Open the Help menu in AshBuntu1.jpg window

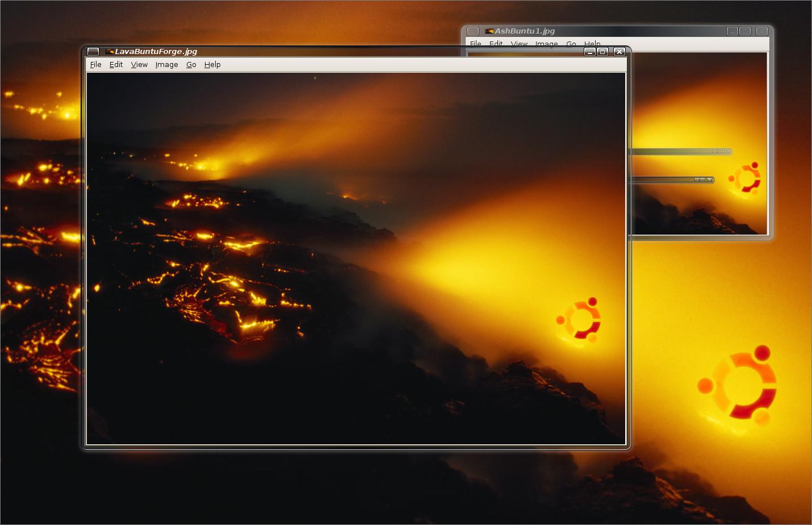point(592,44)
